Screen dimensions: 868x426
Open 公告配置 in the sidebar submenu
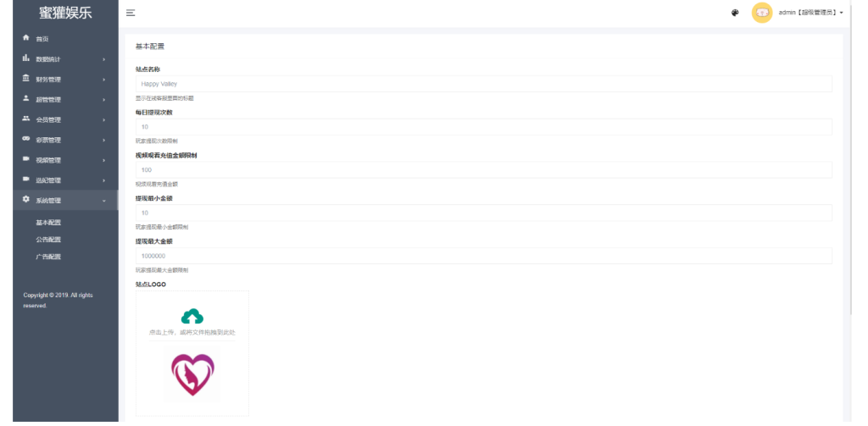coord(48,240)
